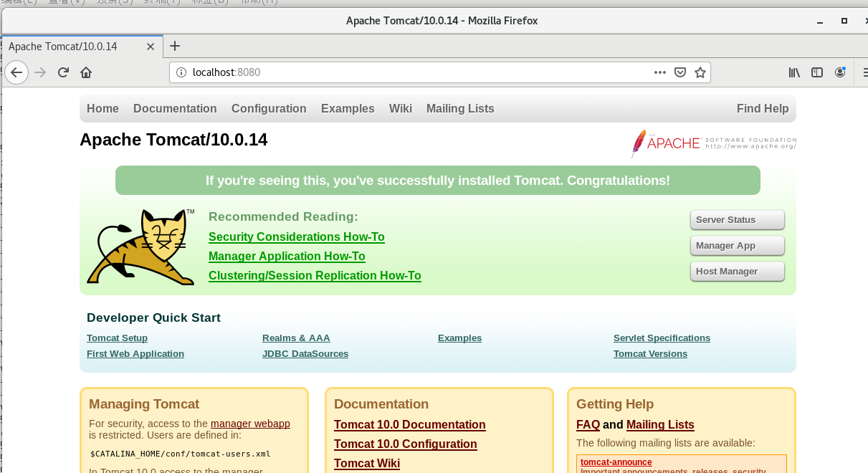868x473 pixels.
Task: Open Clustering/Session Replication How-To link
Action: click(x=315, y=276)
